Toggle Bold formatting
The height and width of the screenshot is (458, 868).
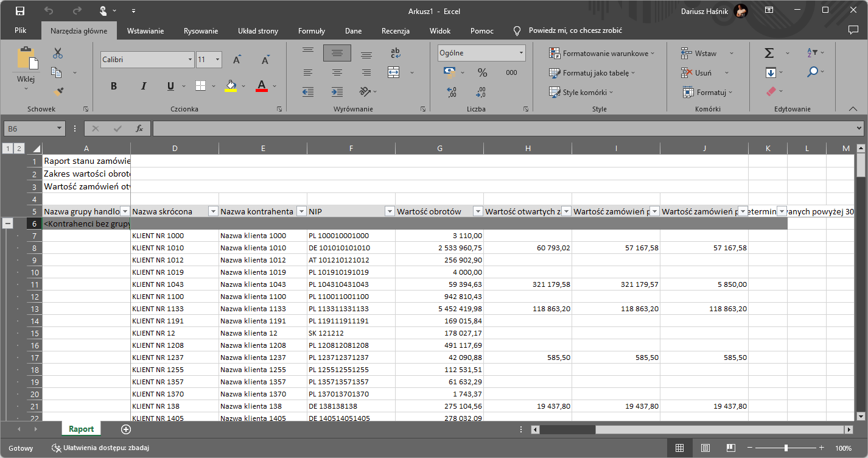(114, 86)
